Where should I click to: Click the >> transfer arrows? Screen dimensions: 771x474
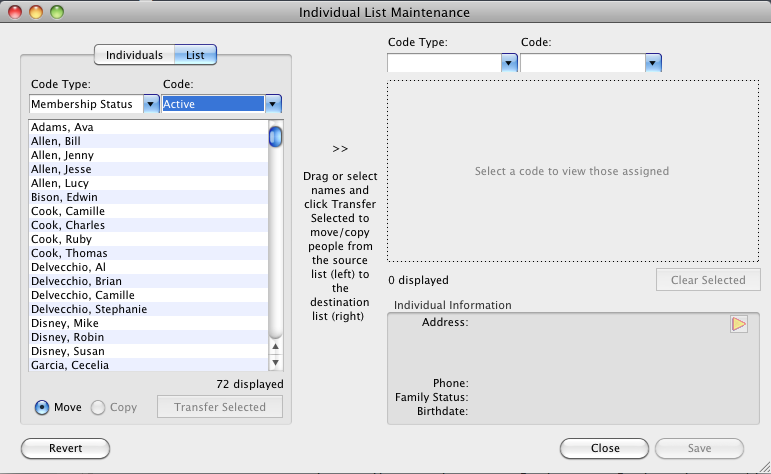pyautogui.click(x=340, y=149)
